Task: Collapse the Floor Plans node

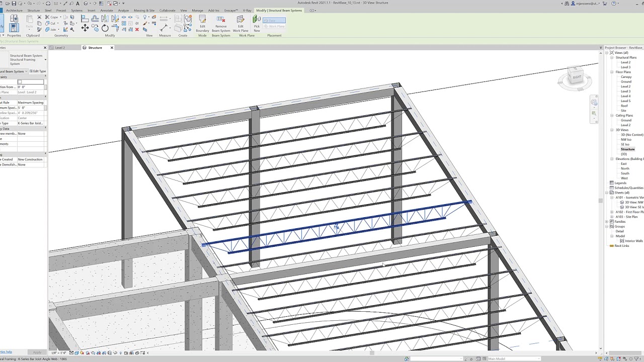Action: [x=612, y=72]
